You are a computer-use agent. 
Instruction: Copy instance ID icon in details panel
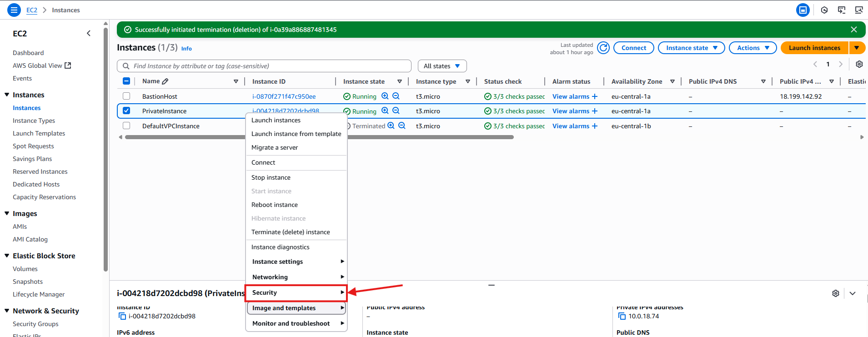122,316
